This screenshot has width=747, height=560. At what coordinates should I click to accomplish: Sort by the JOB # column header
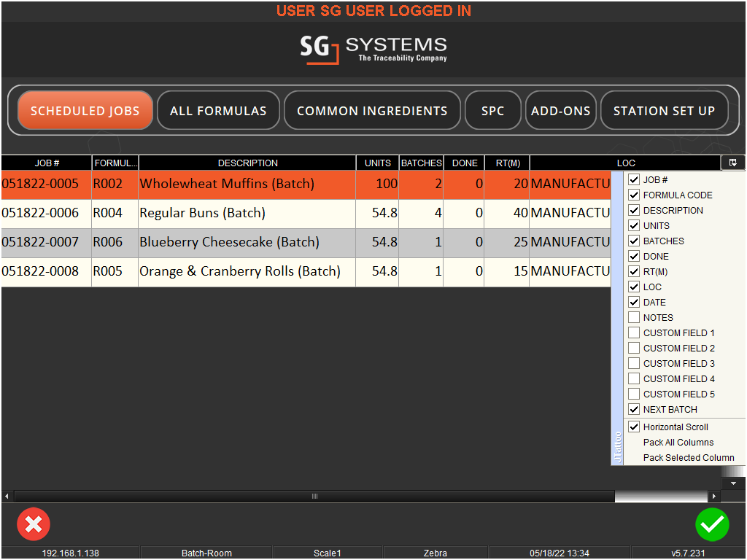pos(46,163)
